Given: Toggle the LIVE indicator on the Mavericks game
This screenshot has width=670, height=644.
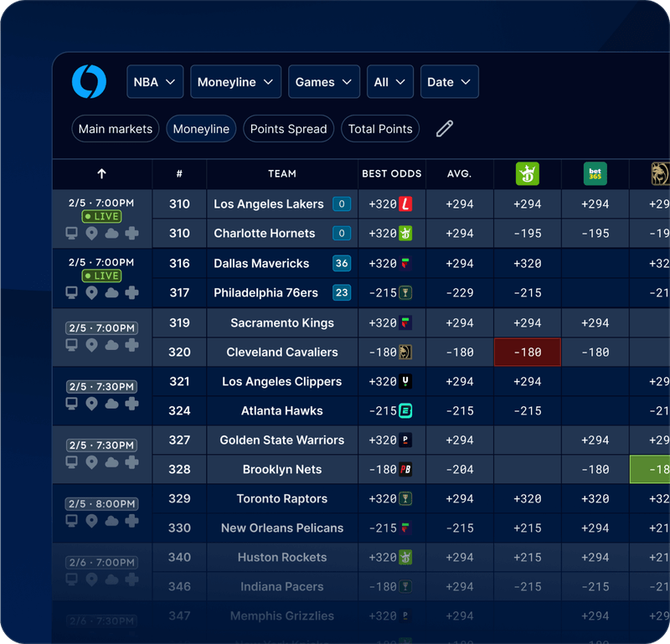Looking at the screenshot, I should pos(100,275).
